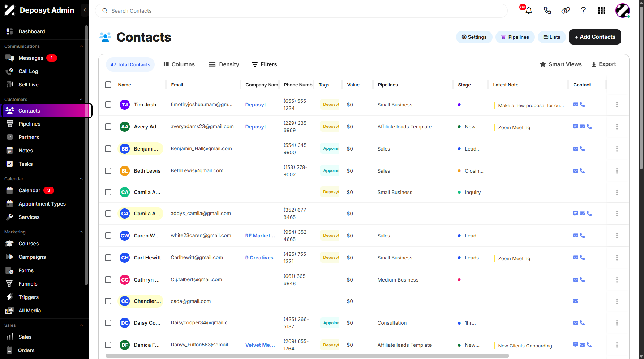This screenshot has height=359, width=644.
Task: Collapse the Calendar section
Action: pos(81,179)
